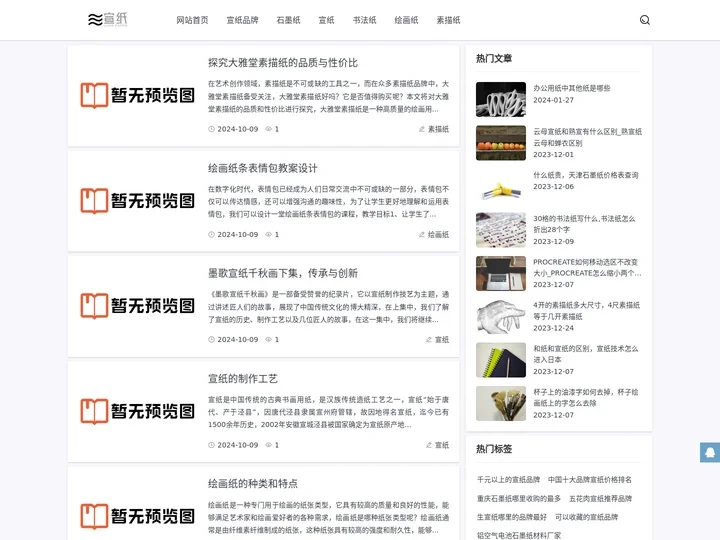This screenshot has height=540, width=720.
Task: Click the 宣纸 site logo
Action: (x=107, y=20)
